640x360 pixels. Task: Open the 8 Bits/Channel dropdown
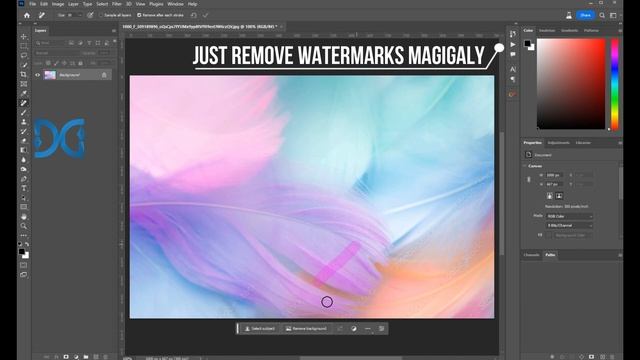pyautogui.click(x=569, y=225)
